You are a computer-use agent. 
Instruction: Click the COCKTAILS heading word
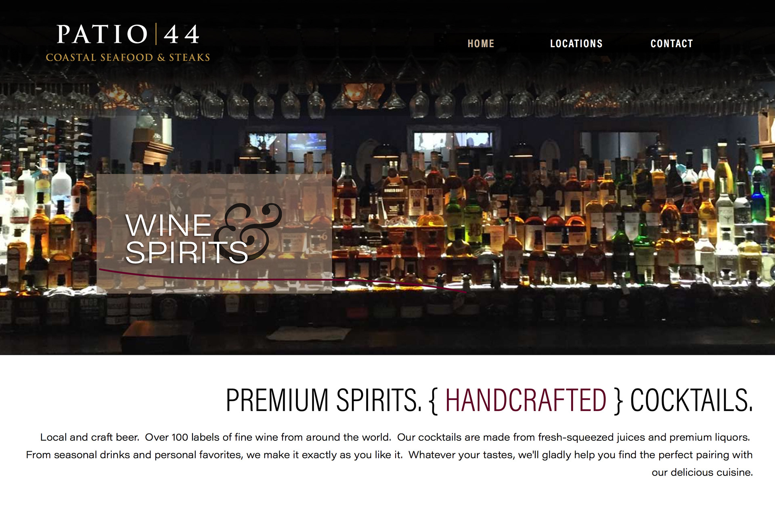(x=691, y=400)
